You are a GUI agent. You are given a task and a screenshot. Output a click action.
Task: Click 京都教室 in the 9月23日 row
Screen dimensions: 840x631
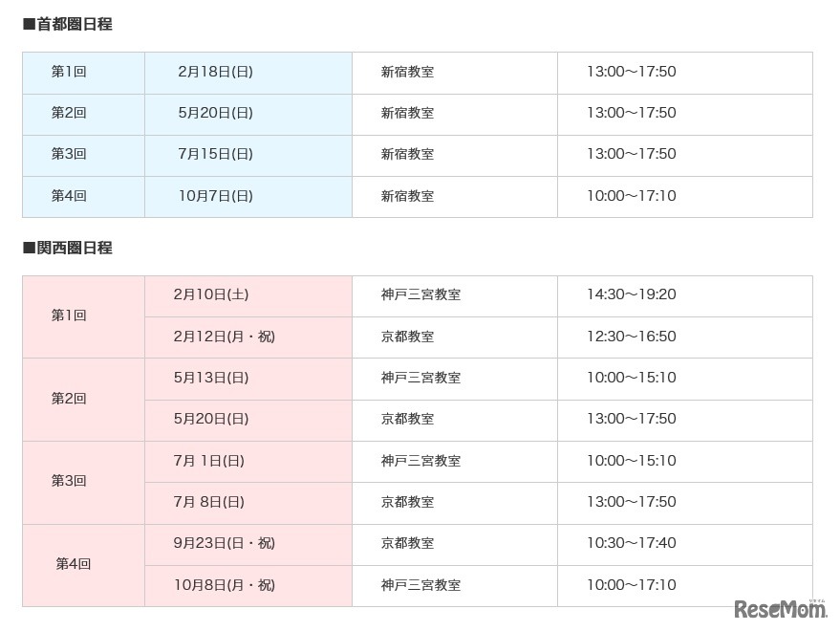tap(407, 543)
